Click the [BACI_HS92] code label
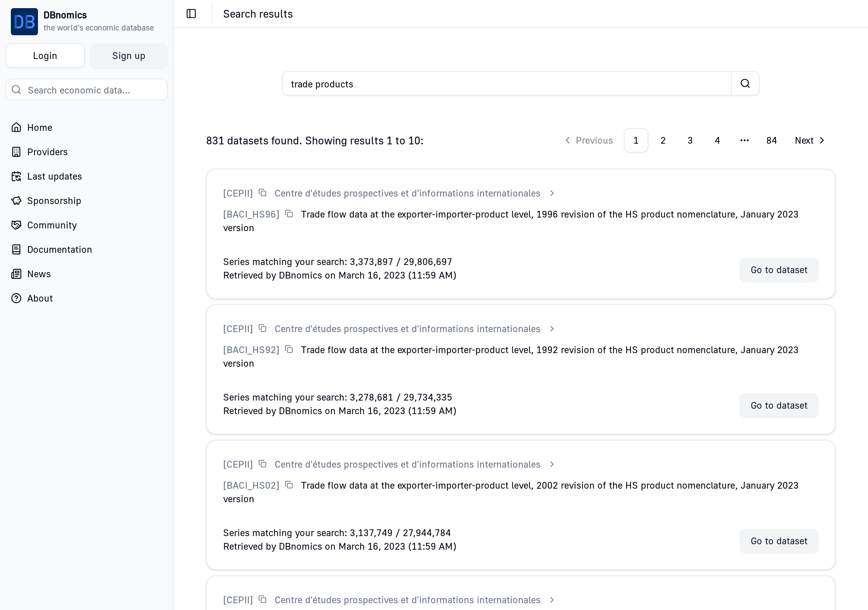 pyautogui.click(x=251, y=350)
